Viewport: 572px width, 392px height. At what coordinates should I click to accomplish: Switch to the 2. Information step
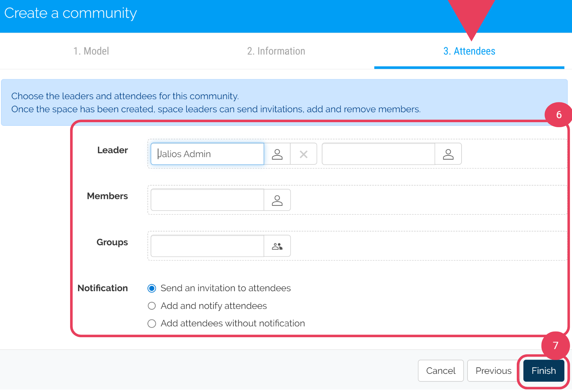[276, 51]
